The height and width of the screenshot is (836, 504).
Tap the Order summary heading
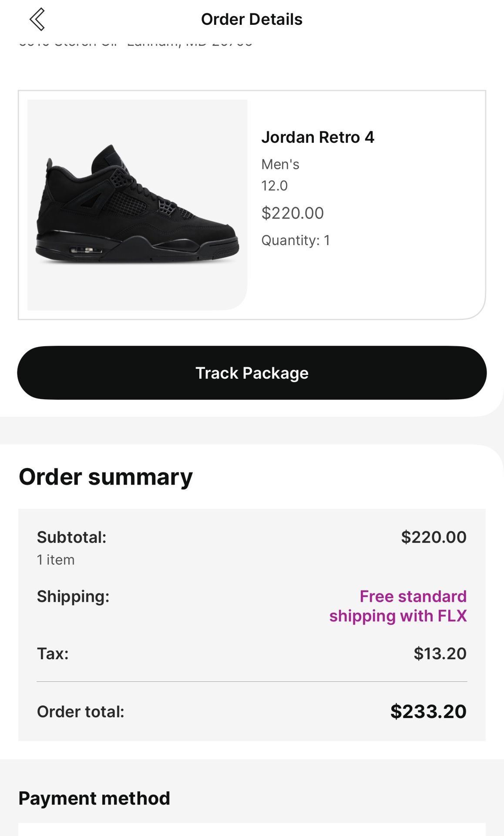tap(106, 477)
